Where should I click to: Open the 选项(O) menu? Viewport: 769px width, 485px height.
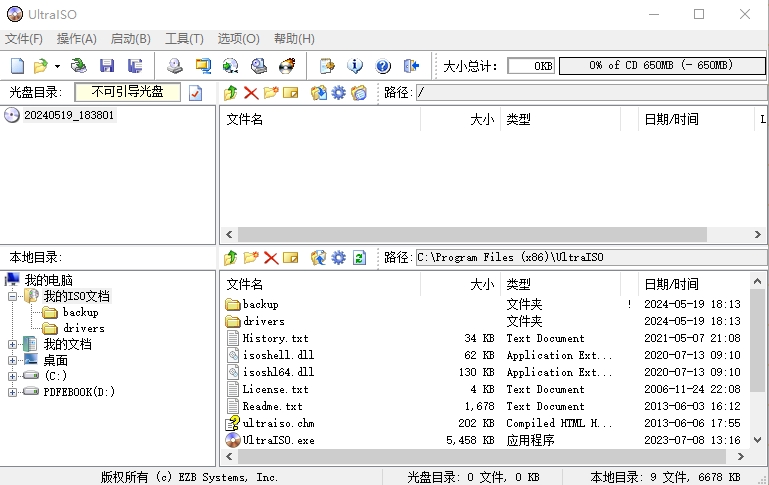[x=238, y=39]
